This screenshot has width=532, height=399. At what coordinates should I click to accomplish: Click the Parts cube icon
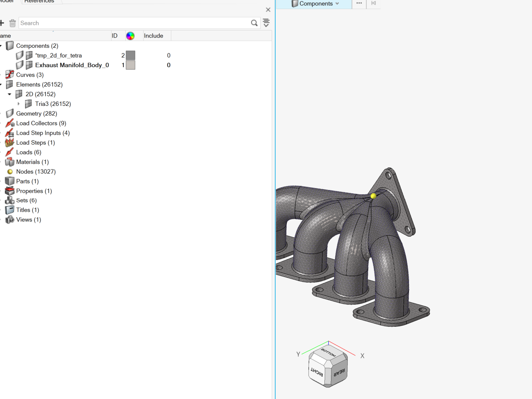(10, 181)
